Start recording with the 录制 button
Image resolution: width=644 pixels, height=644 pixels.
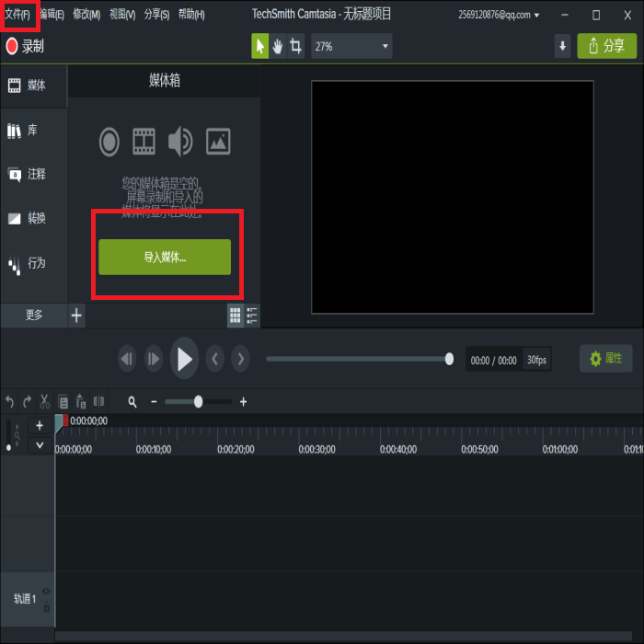coord(25,46)
